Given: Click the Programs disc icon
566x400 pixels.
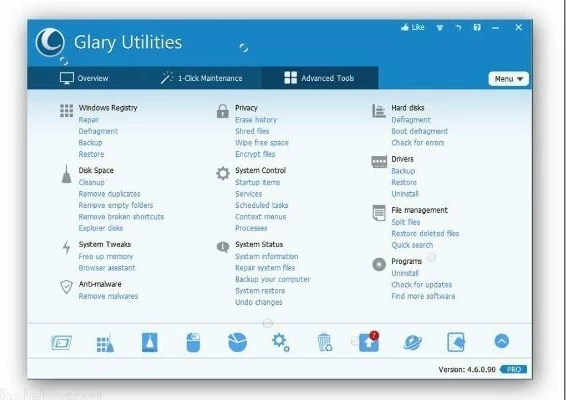Looking at the screenshot, I should (x=379, y=265).
